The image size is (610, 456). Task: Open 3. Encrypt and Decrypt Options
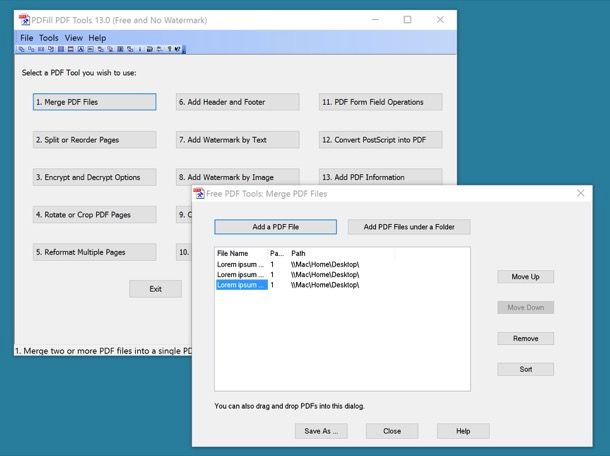(95, 177)
